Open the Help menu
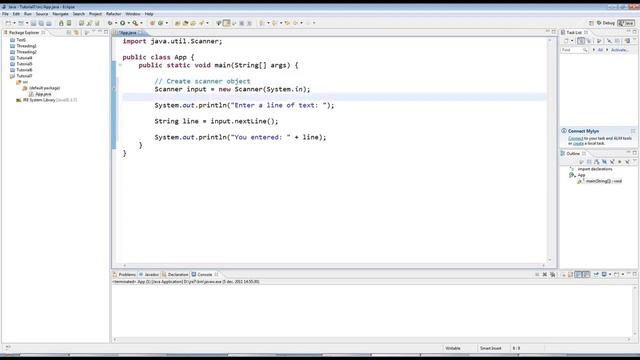Image resolution: width=640 pixels, height=360 pixels. [149, 14]
